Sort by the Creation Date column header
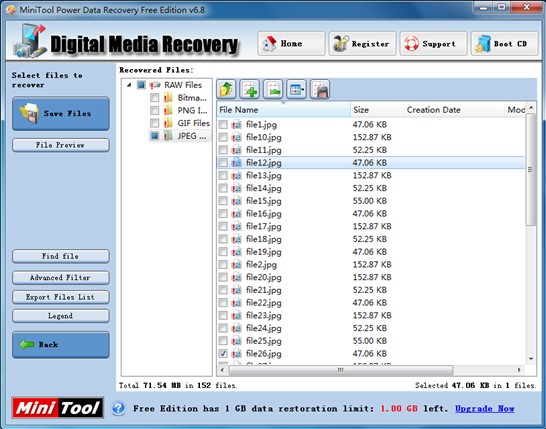546x429 pixels. point(454,110)
